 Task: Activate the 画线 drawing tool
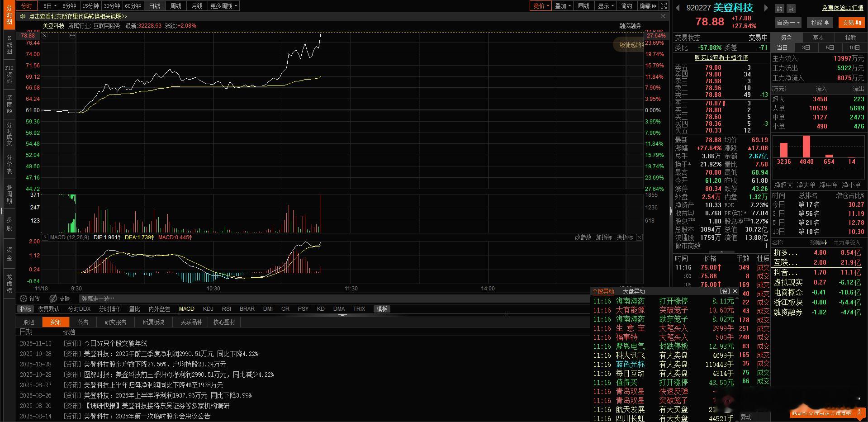(584, 6)
